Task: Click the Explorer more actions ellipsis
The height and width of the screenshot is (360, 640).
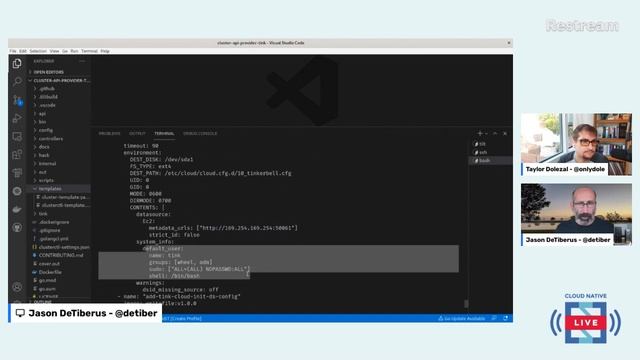Action: [x=82, y=61]
